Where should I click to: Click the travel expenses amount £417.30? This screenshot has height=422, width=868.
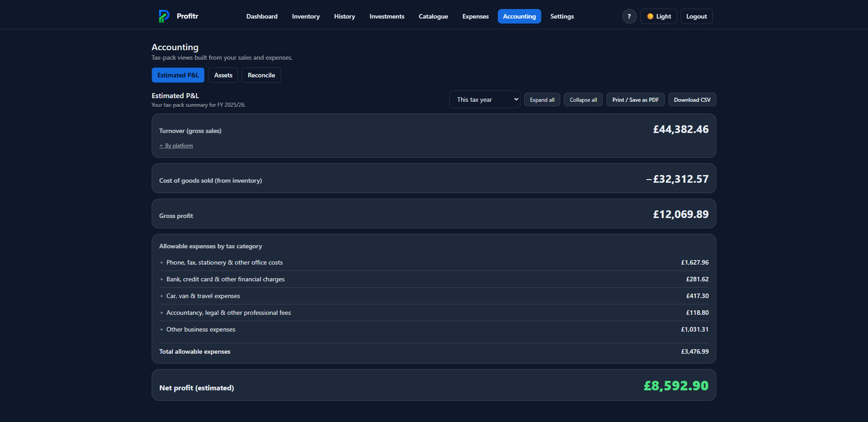tap(697, 296)
